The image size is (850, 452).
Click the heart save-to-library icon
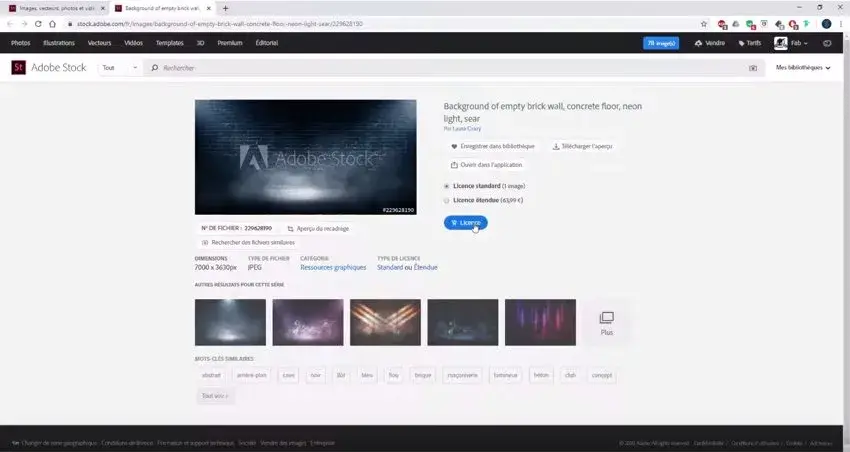(454, 146)
